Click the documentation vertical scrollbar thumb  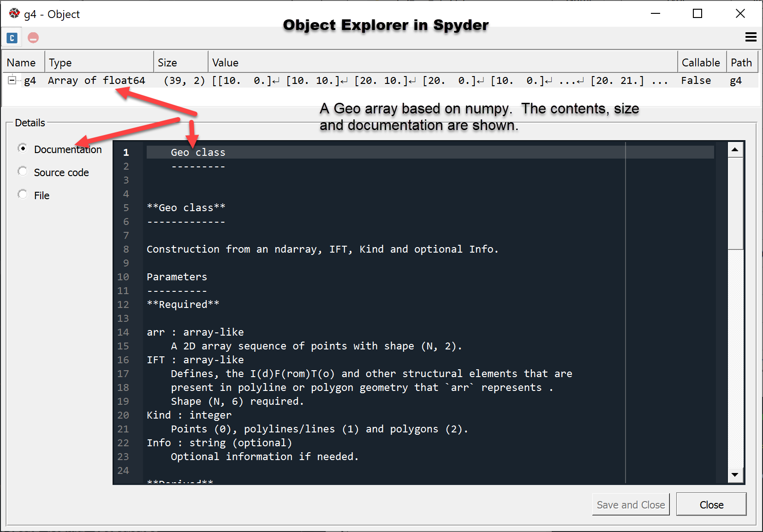click(x=735, y=203)
